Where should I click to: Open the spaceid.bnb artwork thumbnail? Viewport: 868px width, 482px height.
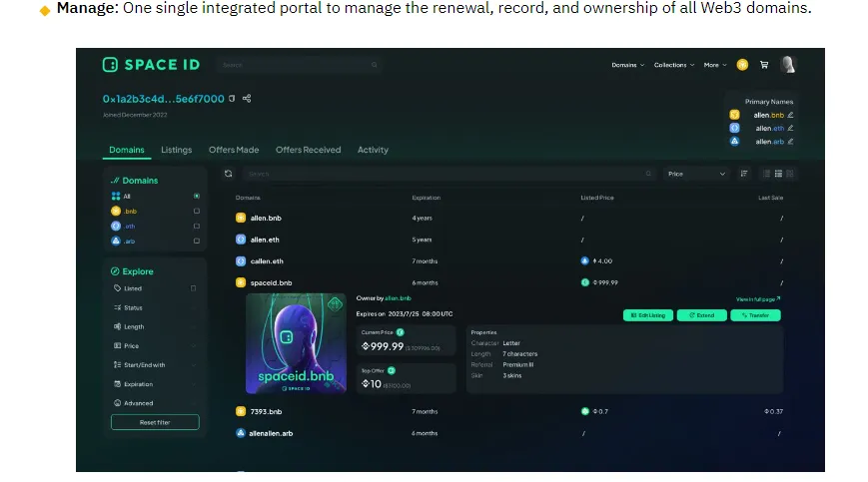pos(297,343)
